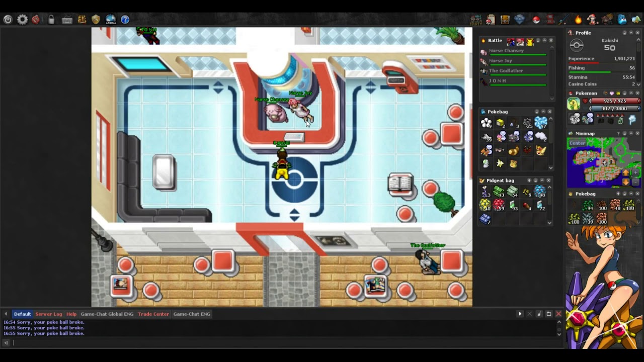This screenshot has width=644, height=362.
Task: Open the blue backpack icon
Action: [622, 20]
